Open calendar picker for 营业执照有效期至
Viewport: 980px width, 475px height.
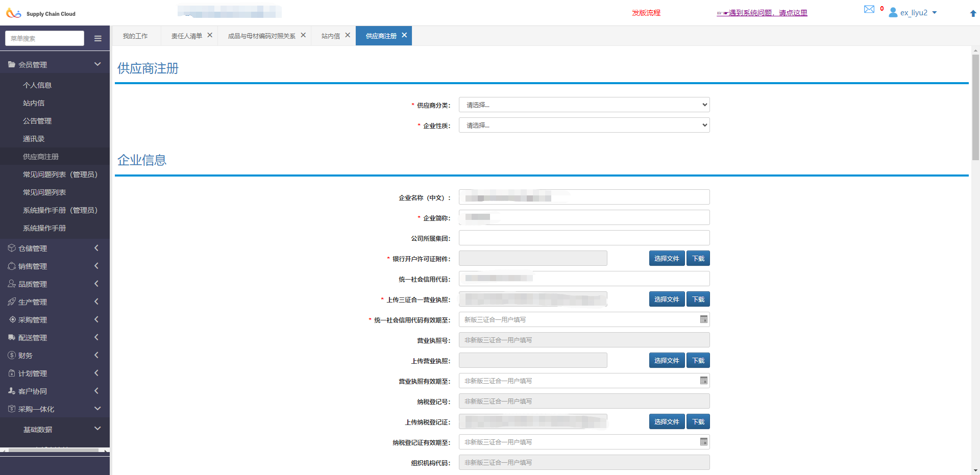tap(704, 381)
